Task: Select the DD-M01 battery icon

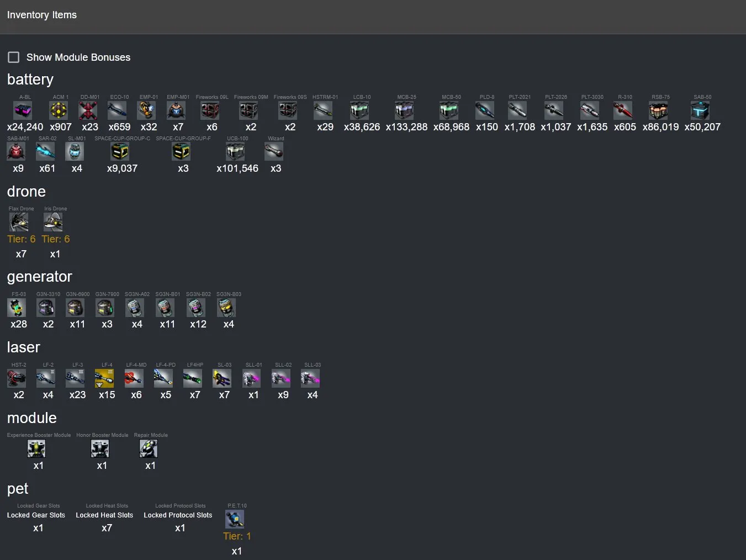Action: pos(88,110)
